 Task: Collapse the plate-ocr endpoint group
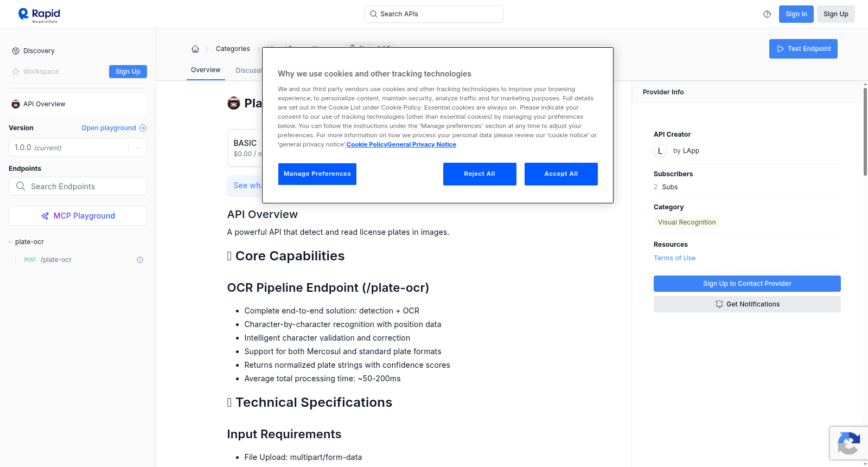tap(10, 242)
